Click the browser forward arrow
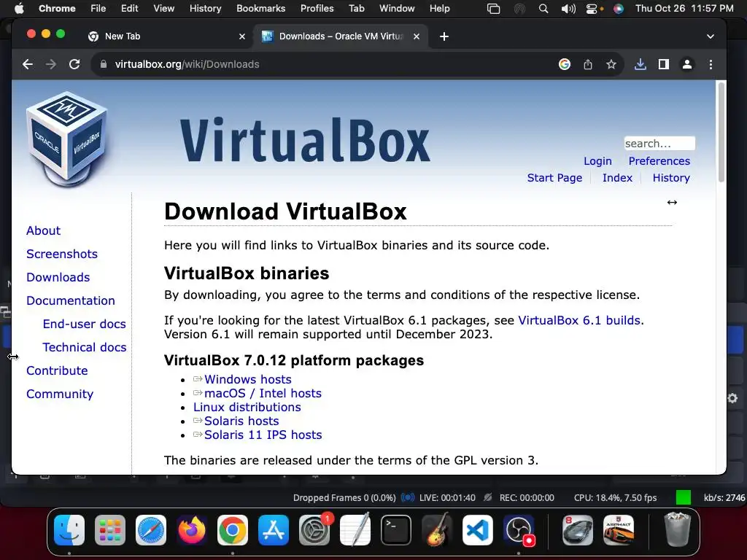 [x=51, y=64]
